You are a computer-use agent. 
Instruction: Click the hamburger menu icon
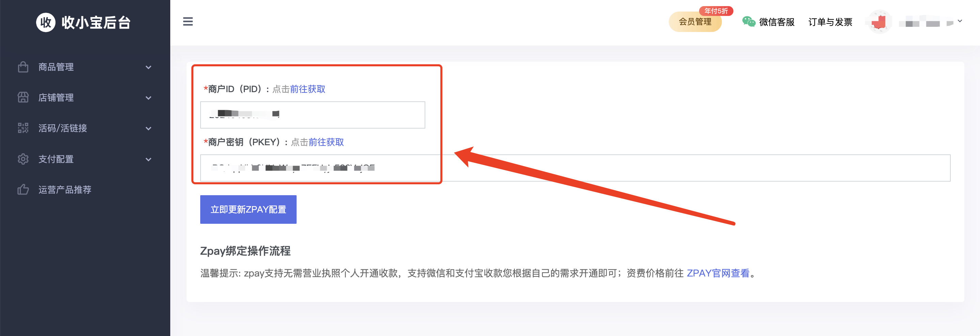[188, 22]
